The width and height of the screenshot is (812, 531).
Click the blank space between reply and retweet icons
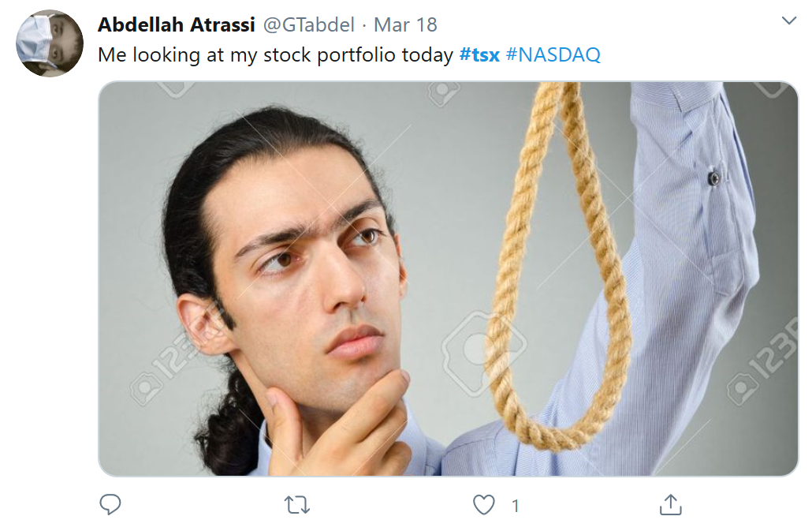click(x=202, y=505)
